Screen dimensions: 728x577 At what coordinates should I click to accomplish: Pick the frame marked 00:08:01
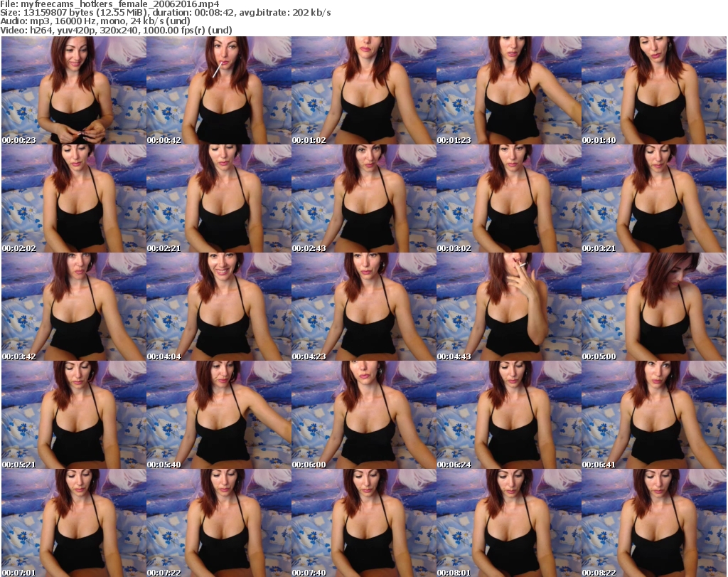pos(508,523)
